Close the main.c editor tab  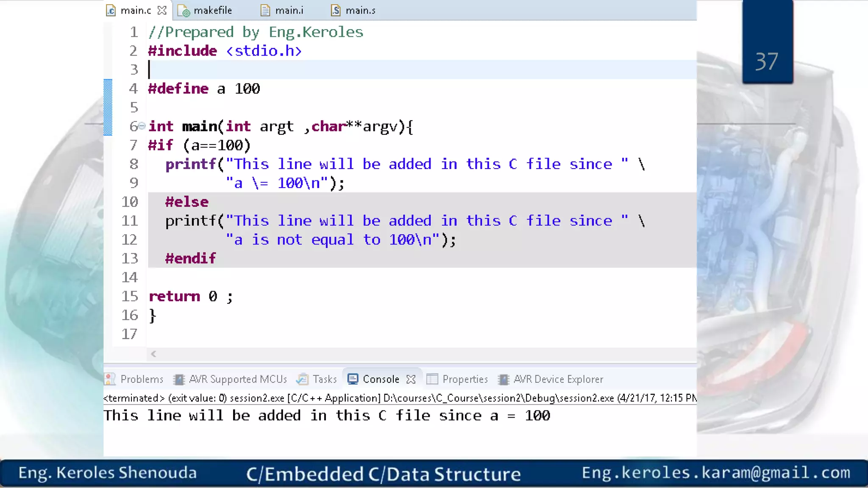[162, 11]
